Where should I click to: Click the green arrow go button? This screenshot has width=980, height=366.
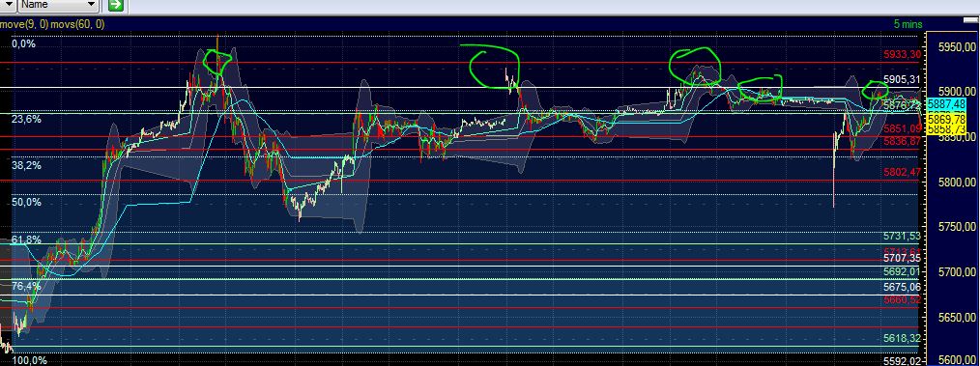pyautogui.click(x=116, y=5)
